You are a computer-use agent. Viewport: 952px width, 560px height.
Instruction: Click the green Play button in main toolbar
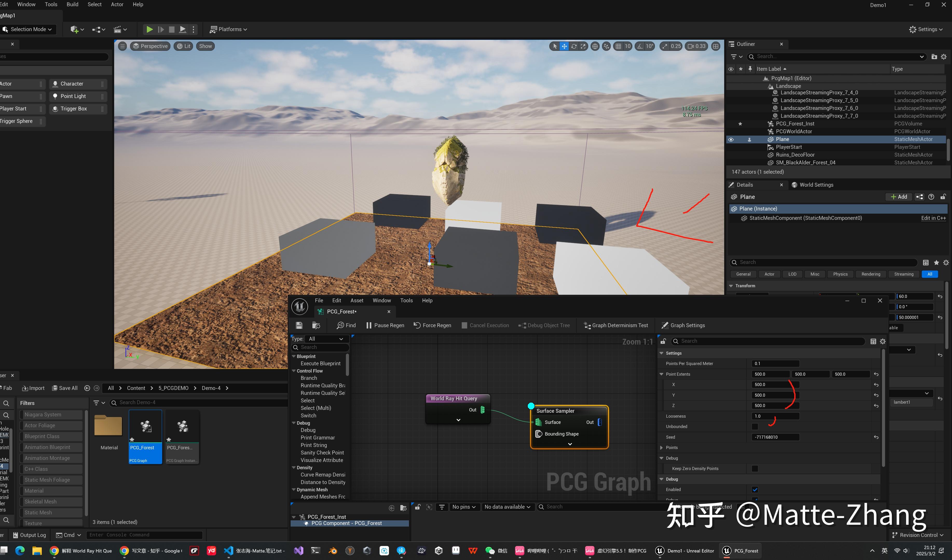point(150,30)
